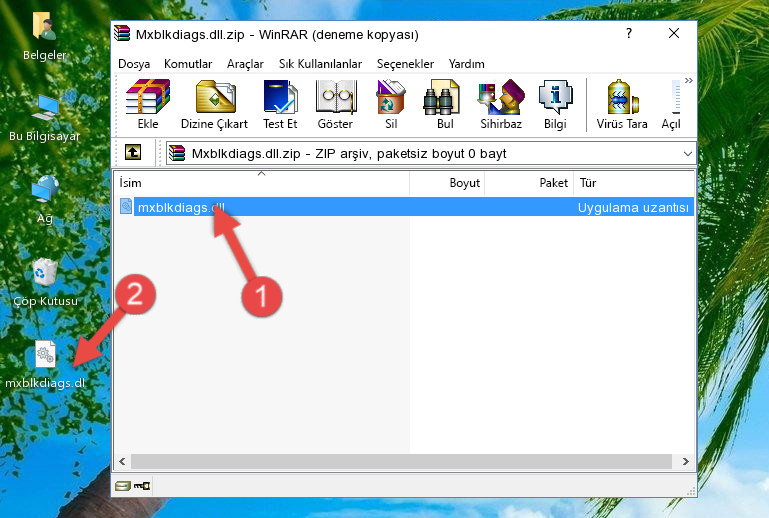Expand hidden toolbar items chevron
This screenshot has width=769, height=518.
[x=689, y=80]
